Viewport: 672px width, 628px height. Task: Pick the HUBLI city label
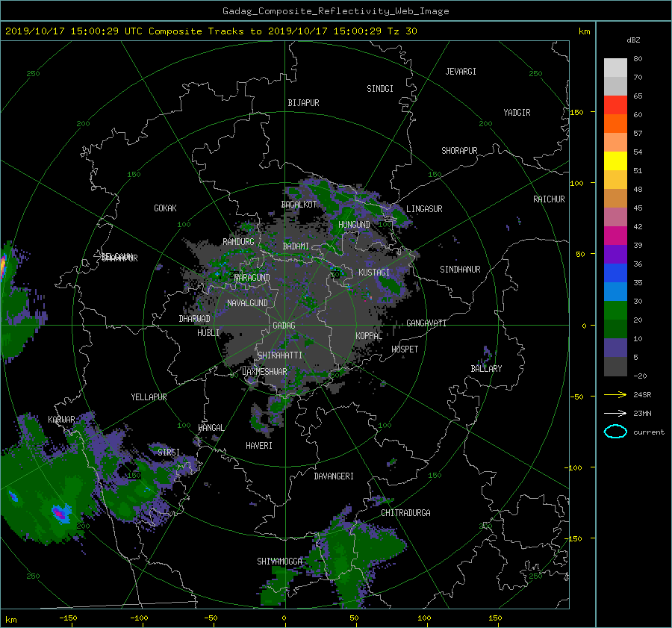tap(208, 333)
